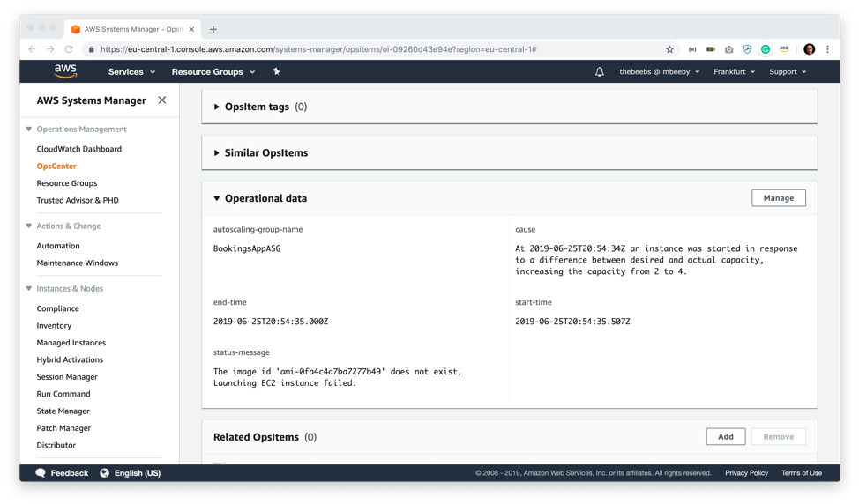The image size is (859, 504).
Task: Select the BookingsAppASG value text
Action: click(247, 248)
